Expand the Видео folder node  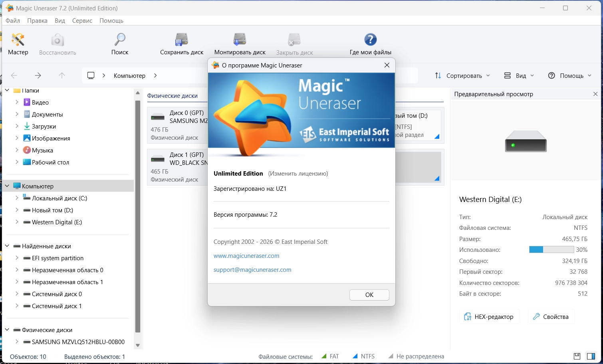click(17, 102)
